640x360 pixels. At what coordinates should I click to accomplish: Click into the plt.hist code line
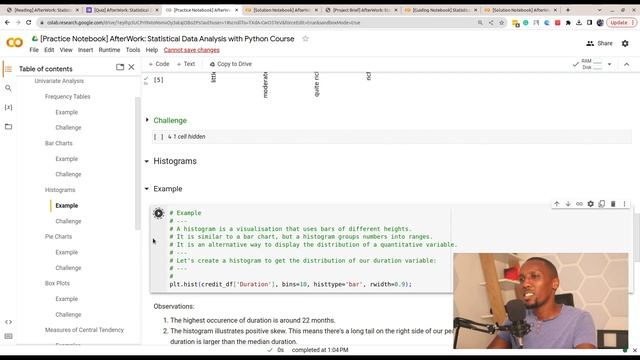pyautogui.click(x=290, y=284)
